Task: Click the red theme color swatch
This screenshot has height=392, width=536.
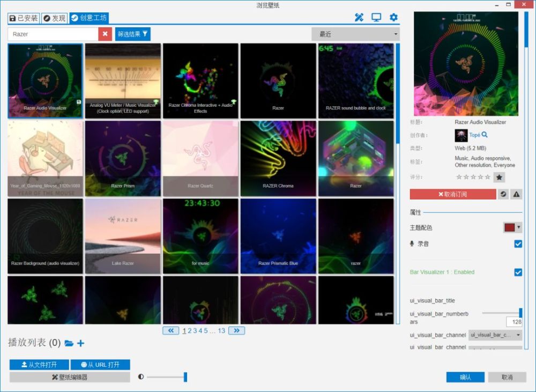Action: pos(509,227)
